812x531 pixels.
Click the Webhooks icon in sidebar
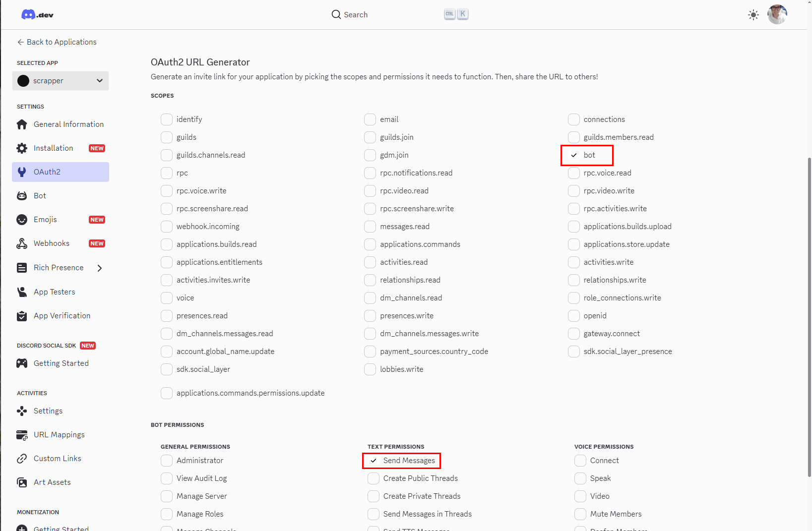[x=22, y=243]
